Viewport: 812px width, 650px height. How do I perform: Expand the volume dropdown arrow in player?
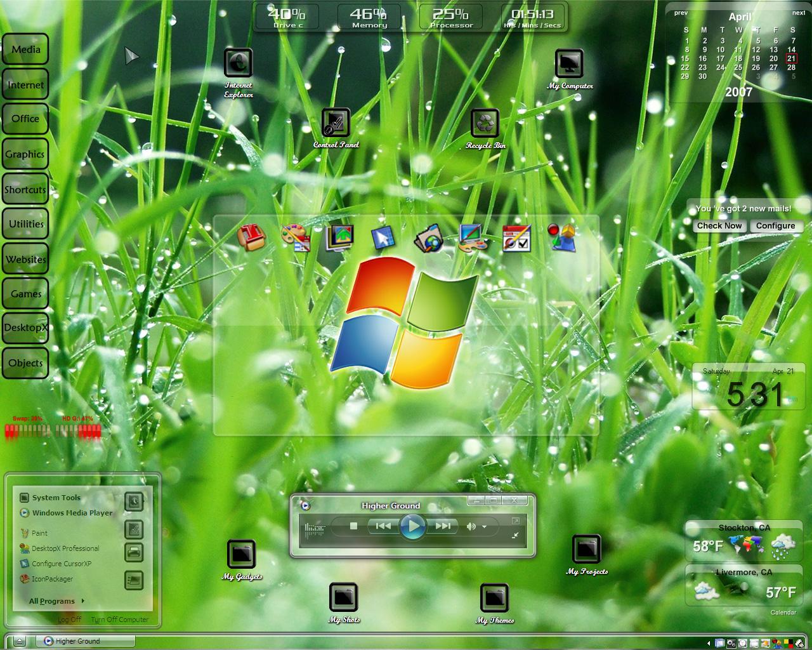[x=485, y=526]
